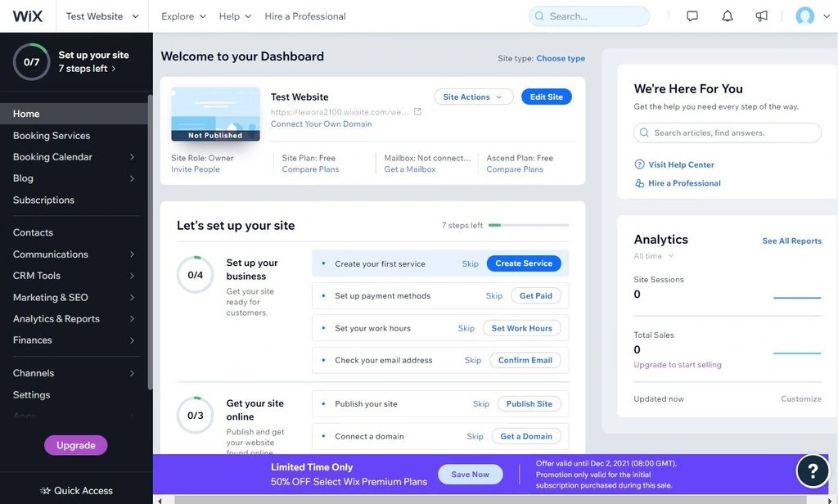Open the user profile avatar
Image resolution: width=838 pixels, height=504 pixels.
805,16
